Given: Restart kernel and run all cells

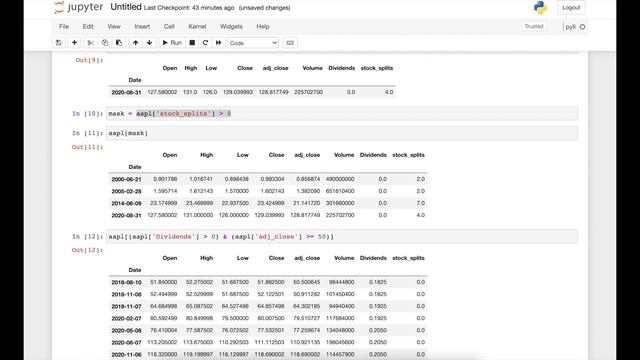Looking at the screenshot, I should click(218, 42).
